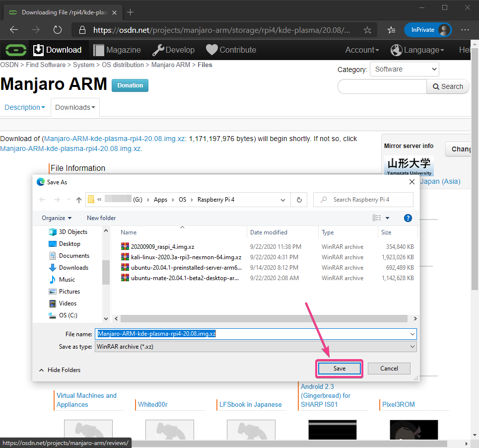Select the kali-linux-2020.3a-rpi3-nexmon-64.img.xz file
This screenshot has height=448, width=479.
186,257
